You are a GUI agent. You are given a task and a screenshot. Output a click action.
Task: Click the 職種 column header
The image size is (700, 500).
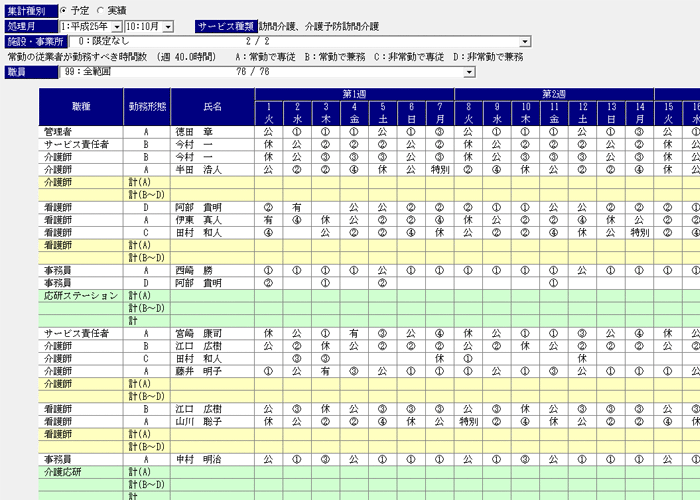coord(81,107)
